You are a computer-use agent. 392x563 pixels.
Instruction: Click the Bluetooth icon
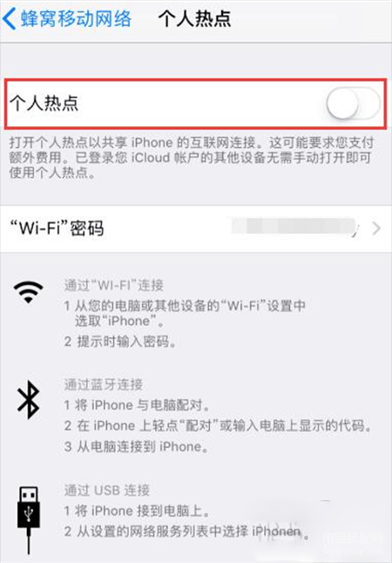coord(29,400)
